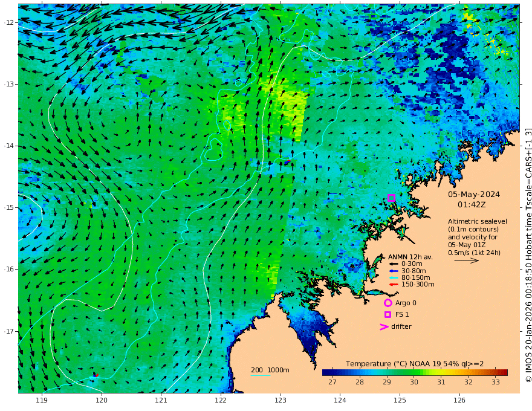532x411 pixels.
Task: Click the colorbar tick label '27'
Action: point(332,382)
